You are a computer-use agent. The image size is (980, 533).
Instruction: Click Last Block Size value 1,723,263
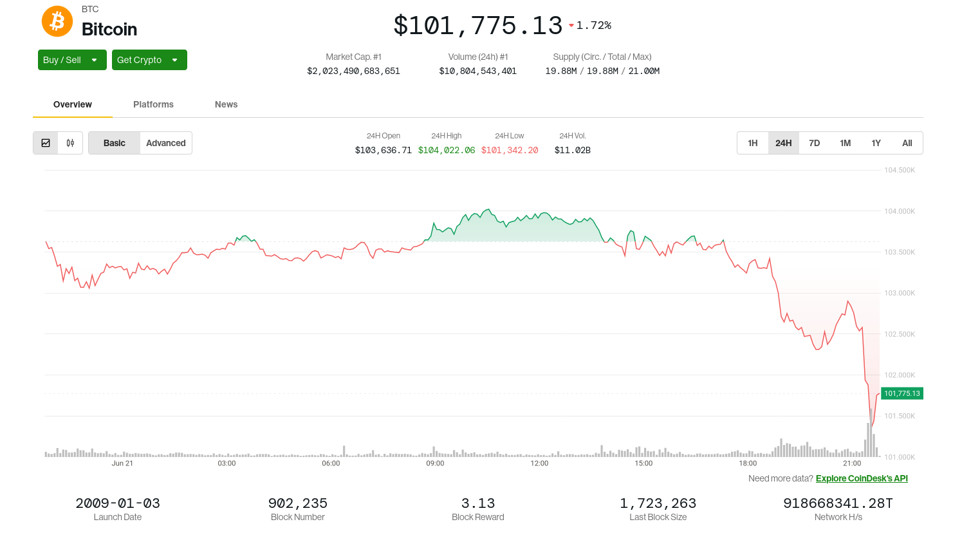(x=658, y=503)
